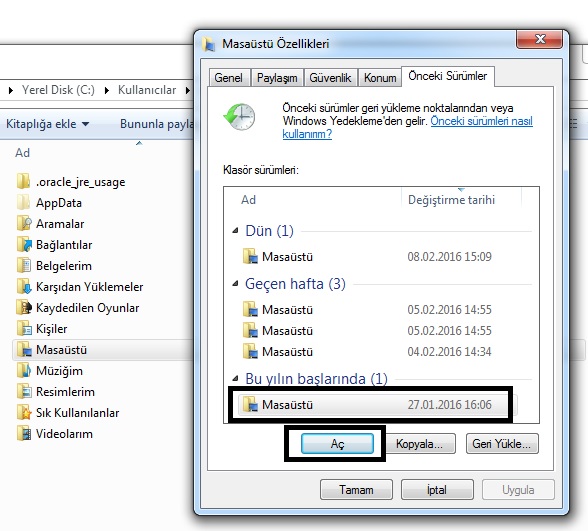Switch to the Güvenlik tab
588x531 pixels.
[330, 78]
